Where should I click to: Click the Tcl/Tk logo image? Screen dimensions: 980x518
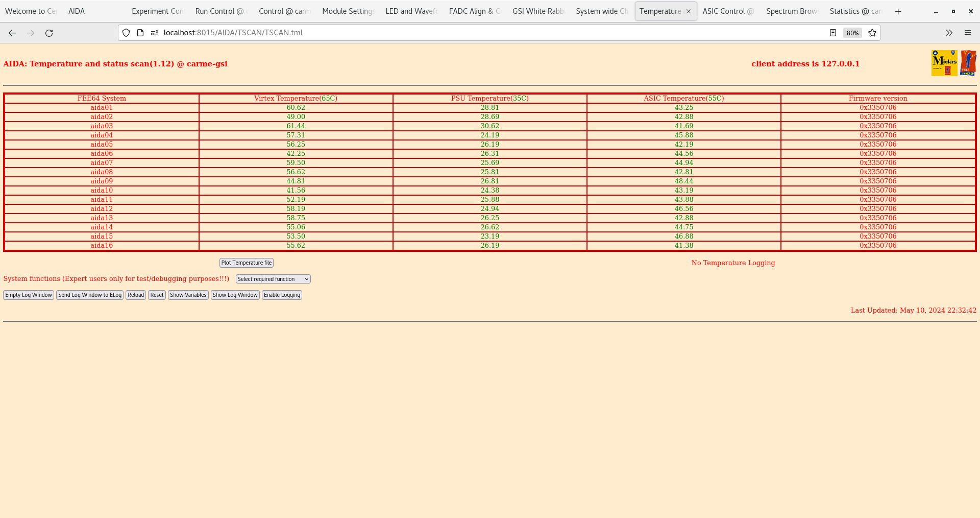tap(968, 62)
